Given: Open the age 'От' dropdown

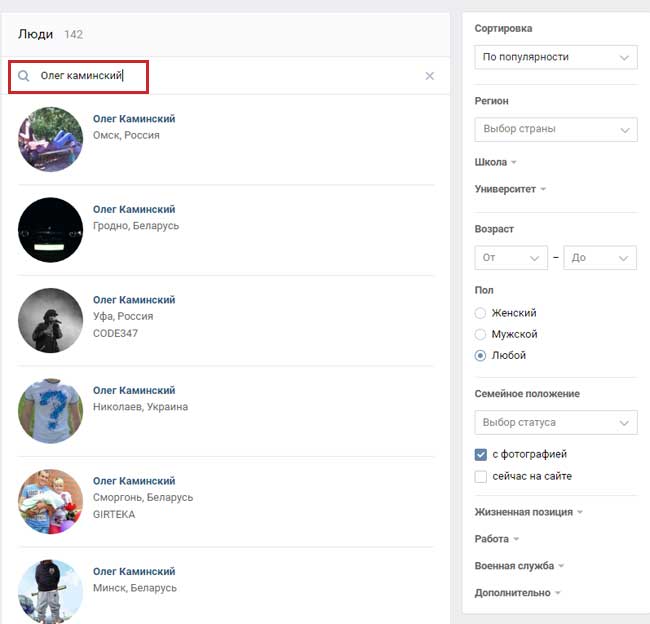Looking at the screenshot, I should tap(511, 258).
